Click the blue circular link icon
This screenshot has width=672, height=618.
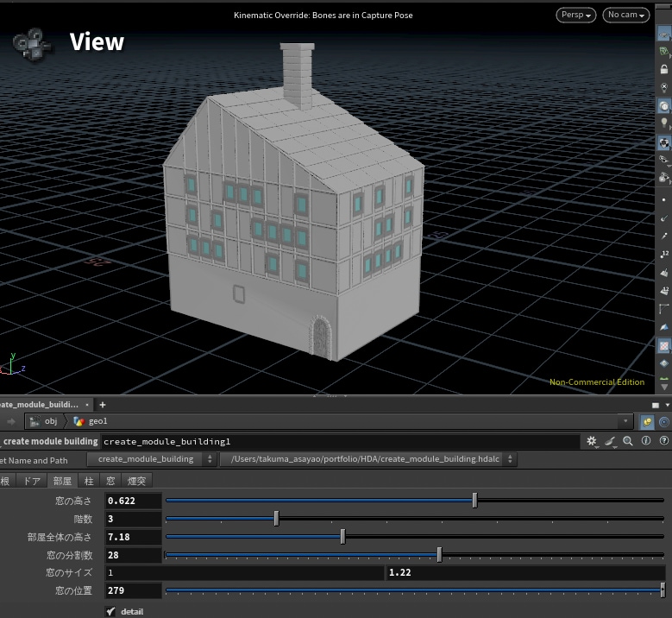point(664,422)
